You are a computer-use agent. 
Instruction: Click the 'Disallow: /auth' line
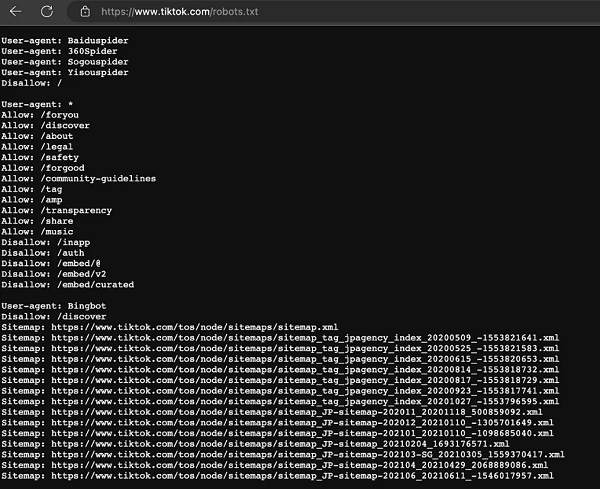[43, 253]
